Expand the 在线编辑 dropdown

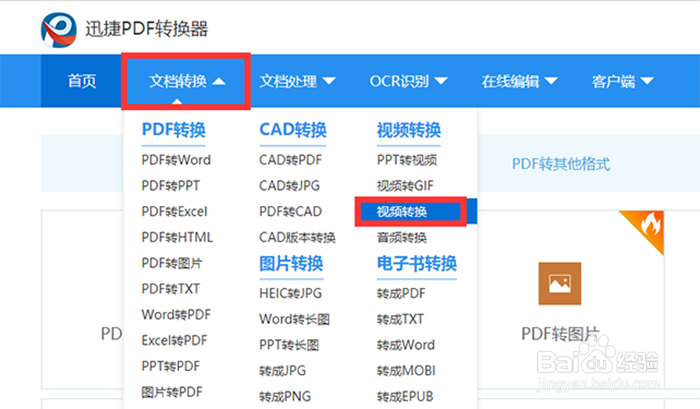tap(519, 81)
